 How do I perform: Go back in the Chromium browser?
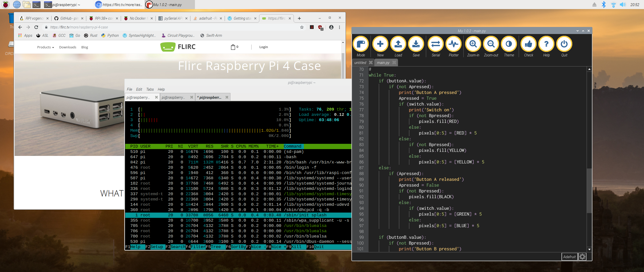click(x=20, y=27)
